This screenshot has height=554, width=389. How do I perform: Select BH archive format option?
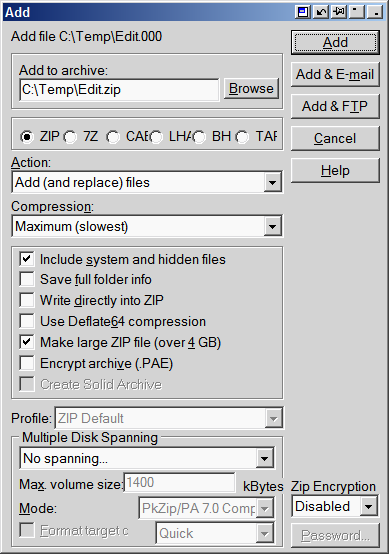199,137
